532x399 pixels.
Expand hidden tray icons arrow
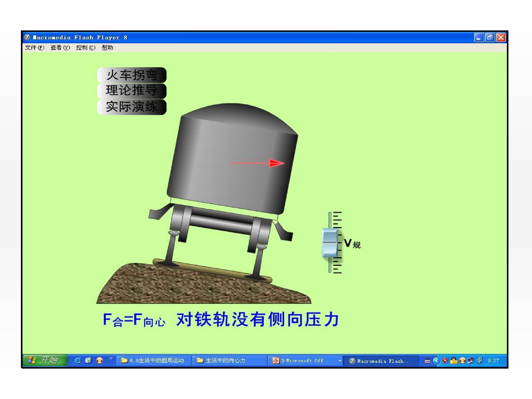coord(436,361)
